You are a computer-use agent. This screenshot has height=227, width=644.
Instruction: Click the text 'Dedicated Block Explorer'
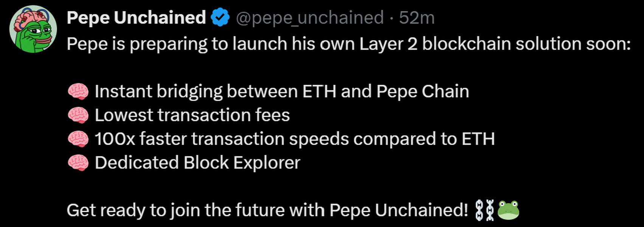point(197,163)
